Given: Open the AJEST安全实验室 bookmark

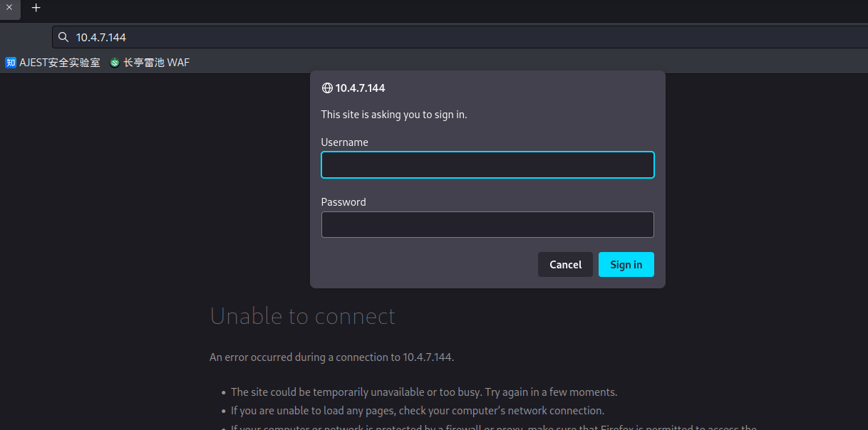Looking at the screenshot, I should 53,63.
